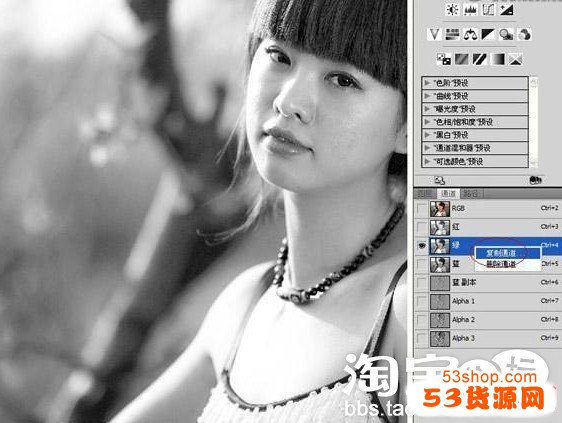Expand the "色阶" presets group
This screenshot has height=423, width=562.
[427, 83]
